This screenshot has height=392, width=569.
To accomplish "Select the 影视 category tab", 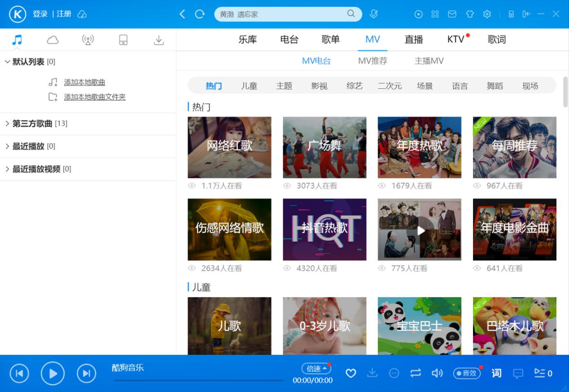I will point(319,86).
